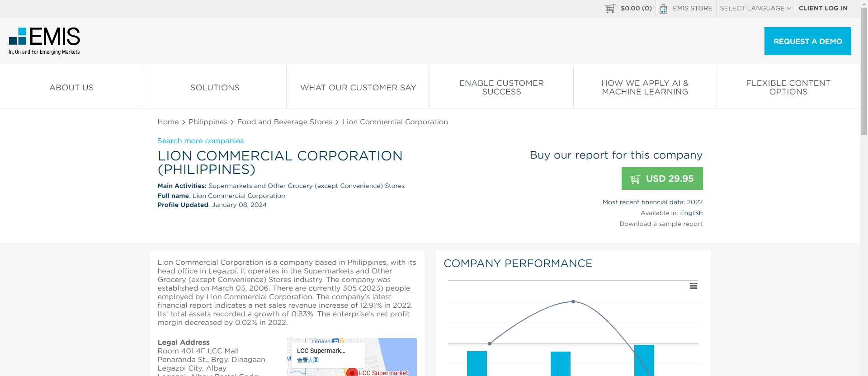This screenshot has width=868, height=376.
Task: Click the peak data point on chart line
Action: 573,301
